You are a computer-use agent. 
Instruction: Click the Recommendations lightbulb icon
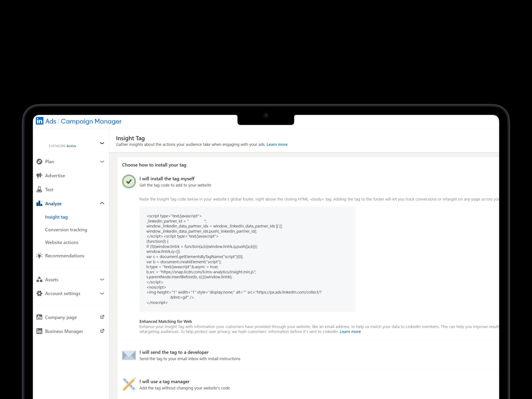[39, 255]
